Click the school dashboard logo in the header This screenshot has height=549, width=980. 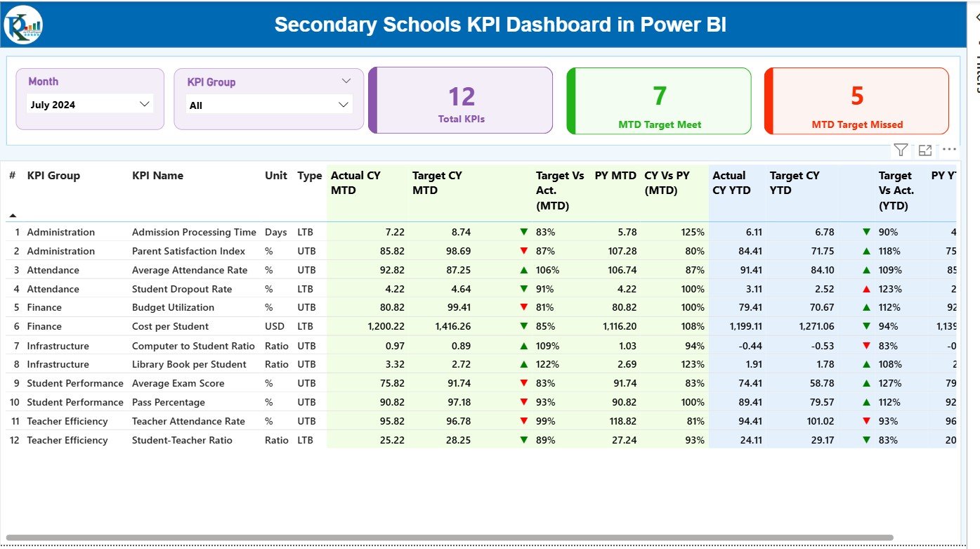tap(22, 24)
